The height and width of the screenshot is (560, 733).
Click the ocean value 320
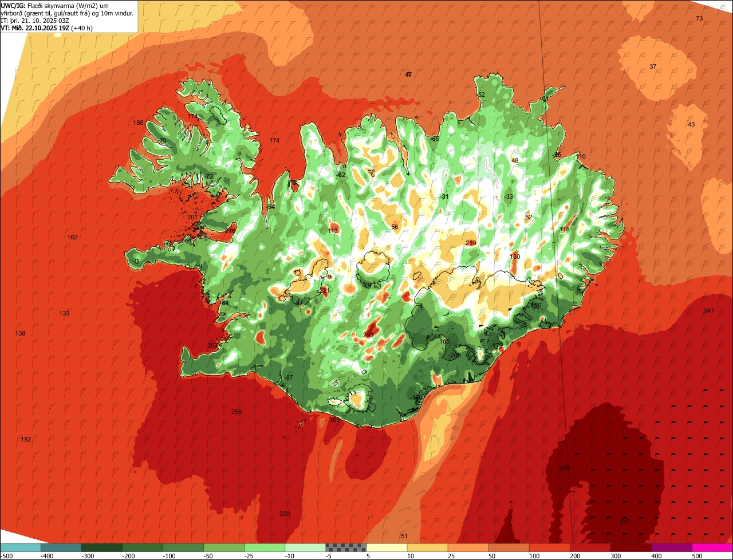click(565, 468)
